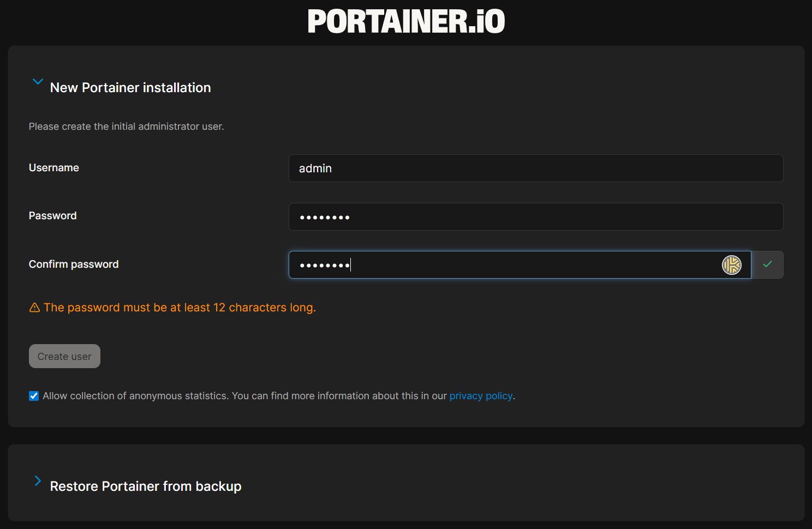This screenshot has height=529, width=812.
Task: Click the blue chevron beside New Portainer installation
Action: click(37, 81)
